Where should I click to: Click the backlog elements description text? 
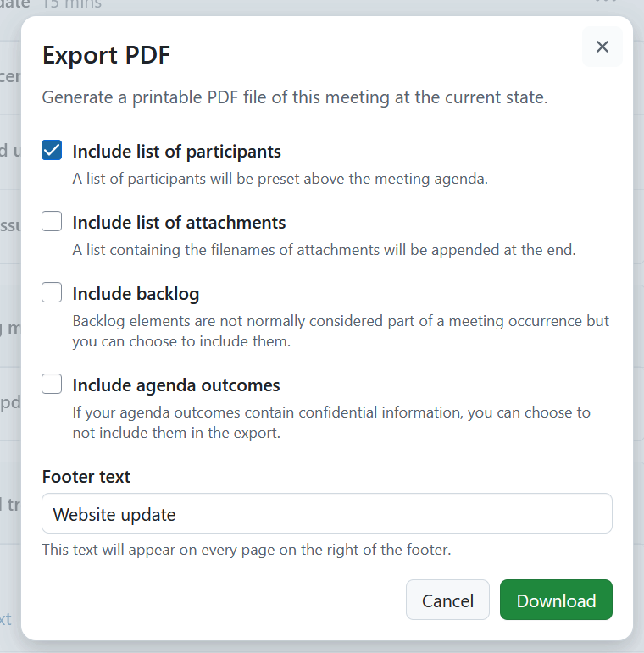[341, 331]
